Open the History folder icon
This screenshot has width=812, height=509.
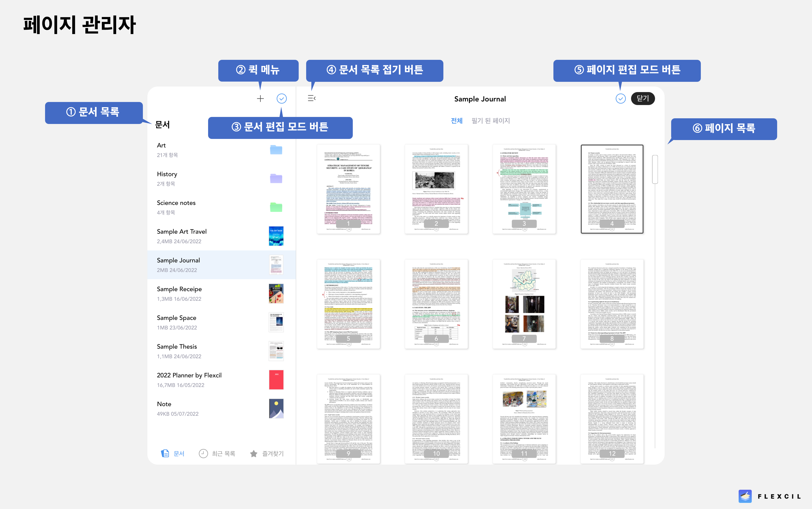[x=276, y=178]
